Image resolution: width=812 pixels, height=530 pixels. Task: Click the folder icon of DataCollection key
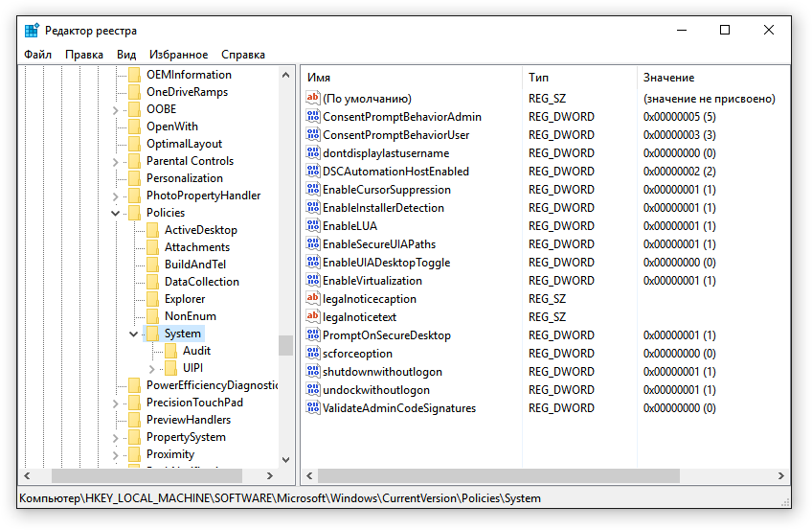click(x=152, y=282)
